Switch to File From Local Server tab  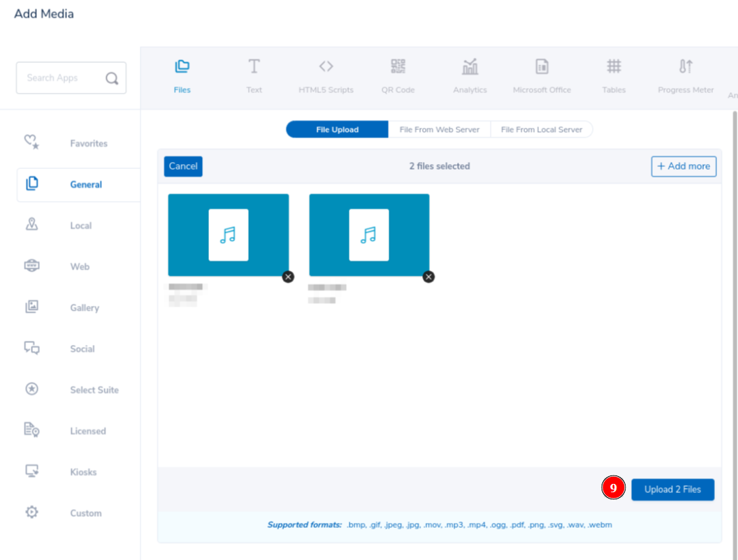click(541, 129)
